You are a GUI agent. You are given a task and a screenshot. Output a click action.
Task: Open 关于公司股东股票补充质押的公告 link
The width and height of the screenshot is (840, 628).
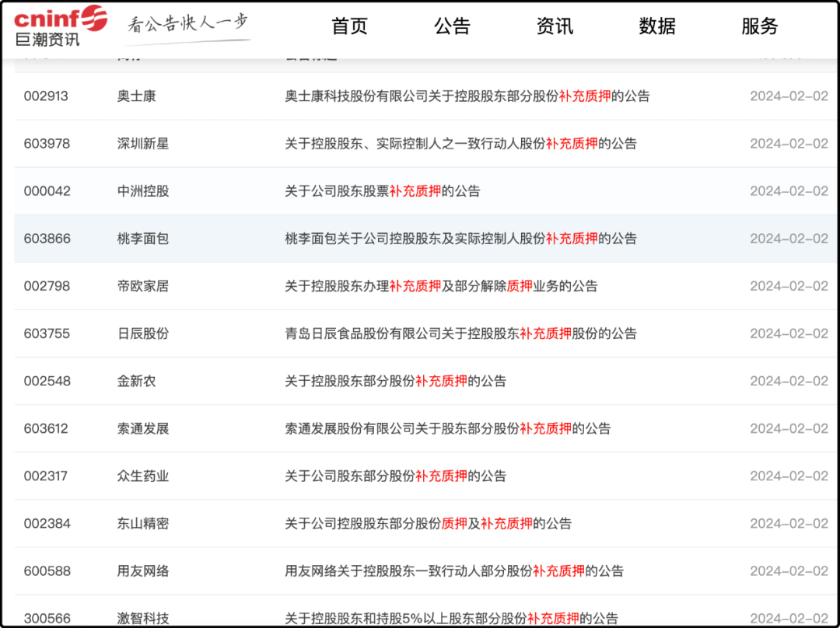(383, 191)
